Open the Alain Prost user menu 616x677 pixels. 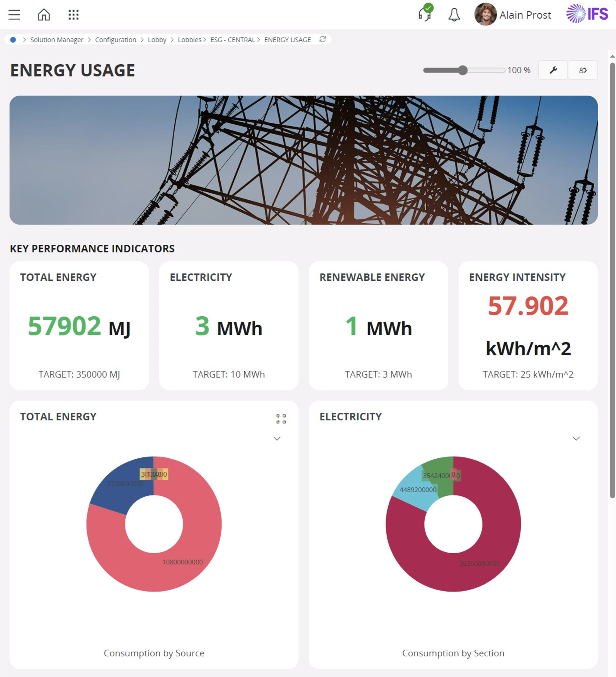pyautogui.click(x=513, y=15)
